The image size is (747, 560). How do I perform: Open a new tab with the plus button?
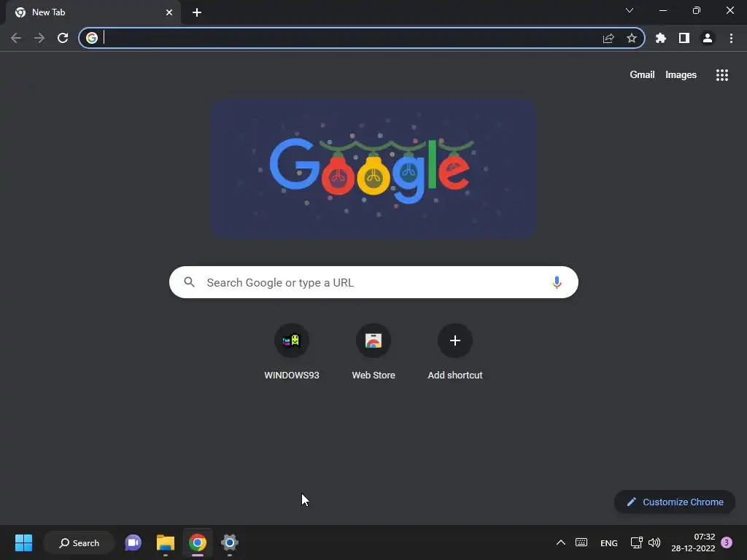coord(197,12)
